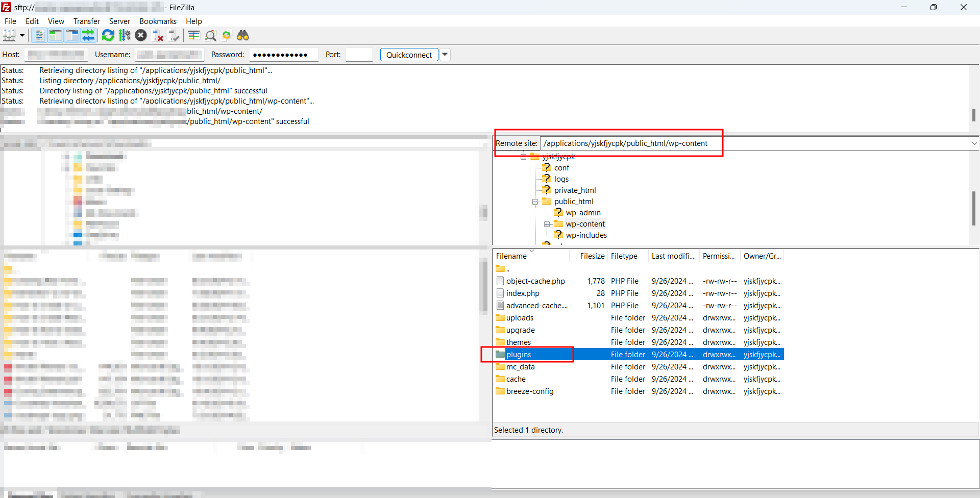The image size is (980, 498).
Task: Toggle local directory tree display
Action: (55, 35)
